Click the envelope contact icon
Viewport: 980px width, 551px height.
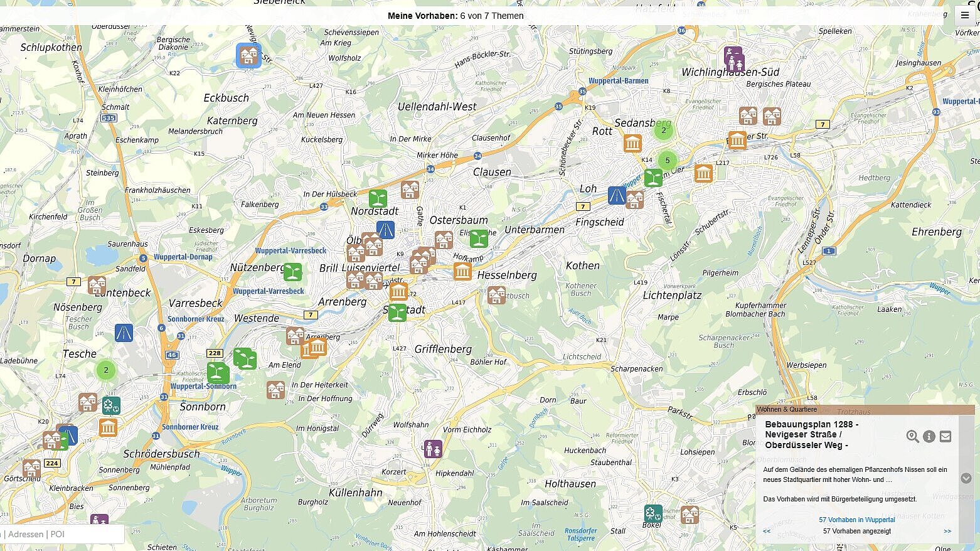click(945, 436)
